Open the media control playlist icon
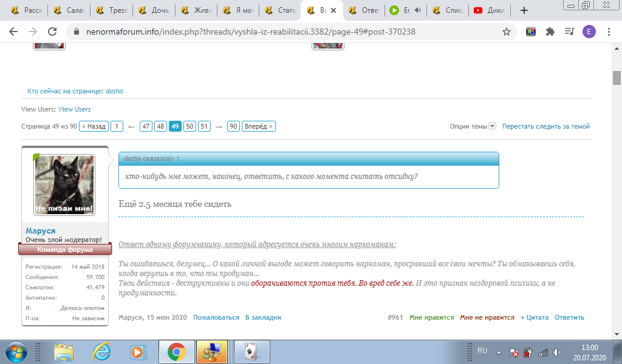 pyautogui.click(x=569, y=32)
